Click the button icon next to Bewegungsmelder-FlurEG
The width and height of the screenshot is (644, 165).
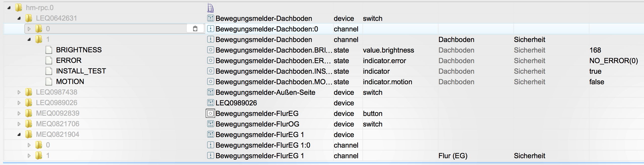point(210,113)
